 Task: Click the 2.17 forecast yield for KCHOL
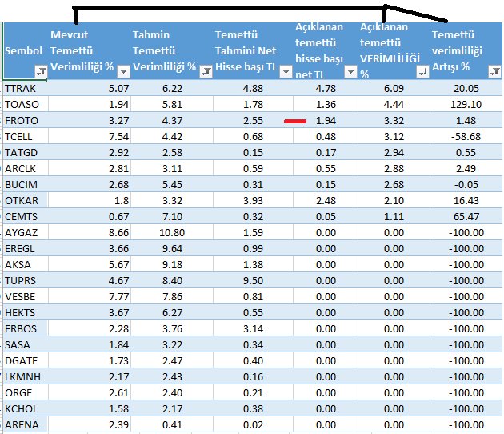click(172, 409)
